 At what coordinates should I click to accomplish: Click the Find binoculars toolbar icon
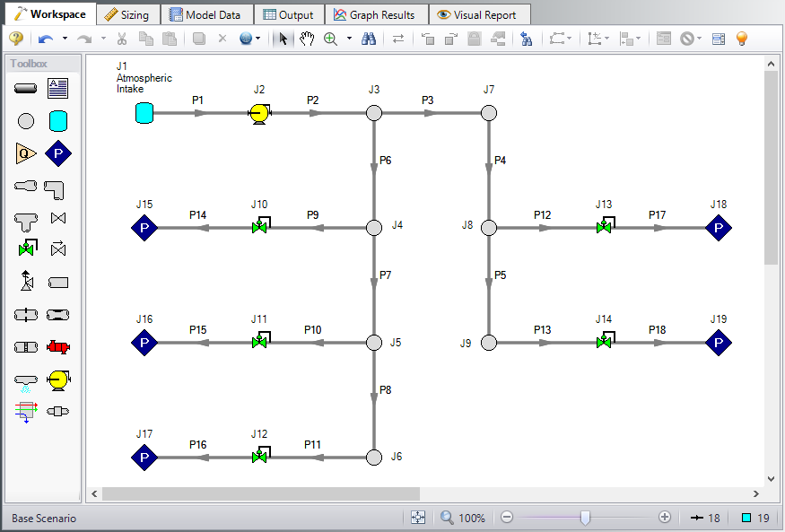pos(369,39)
